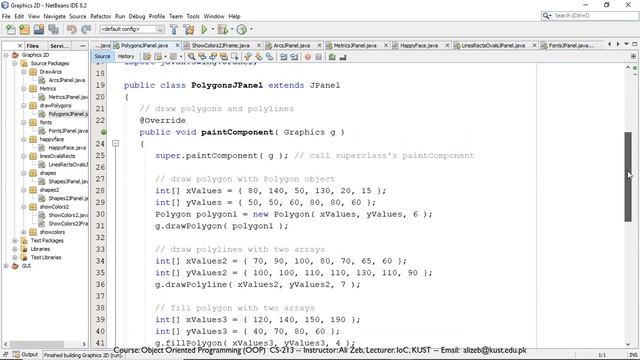Collapse the Graphics 2D project node
640x360 pixels.
point(6,55)
